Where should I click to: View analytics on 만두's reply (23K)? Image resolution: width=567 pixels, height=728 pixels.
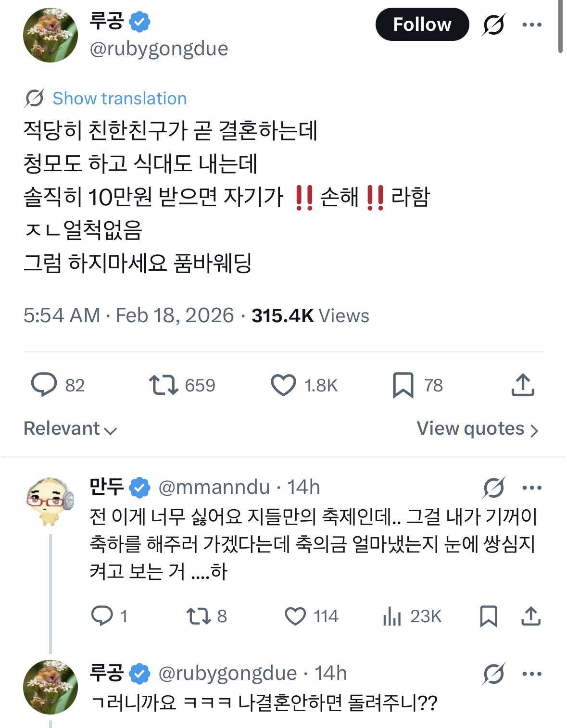coord(392,616)
